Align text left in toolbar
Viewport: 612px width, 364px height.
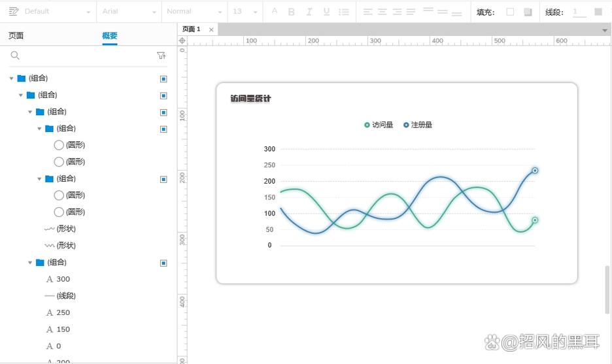pos(367,12)
